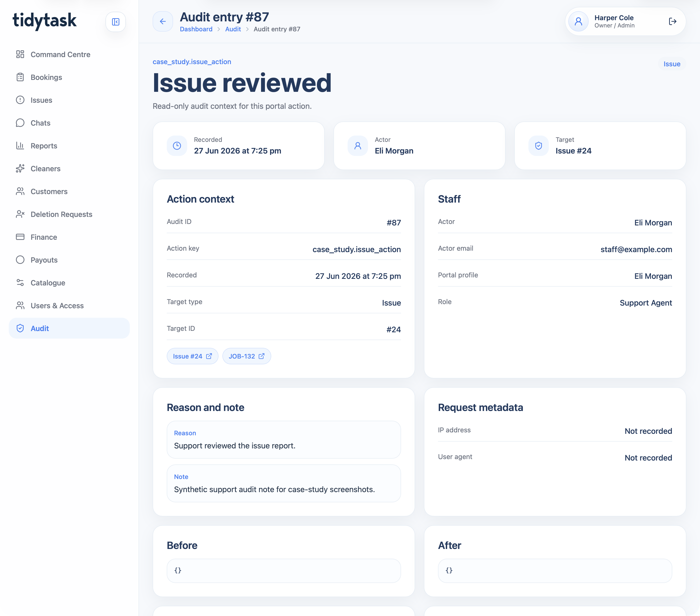Select the Audit sidebar item
The image size is (700, 616).
coord(69,328)
